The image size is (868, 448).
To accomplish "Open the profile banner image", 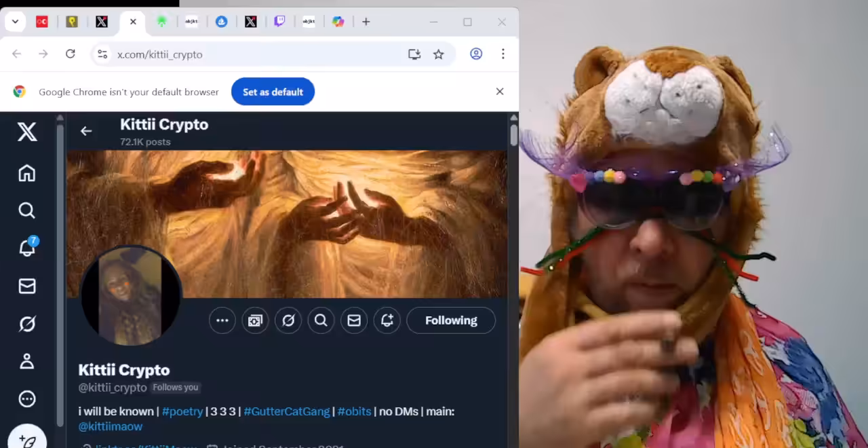I will click(x=287, y=224).
